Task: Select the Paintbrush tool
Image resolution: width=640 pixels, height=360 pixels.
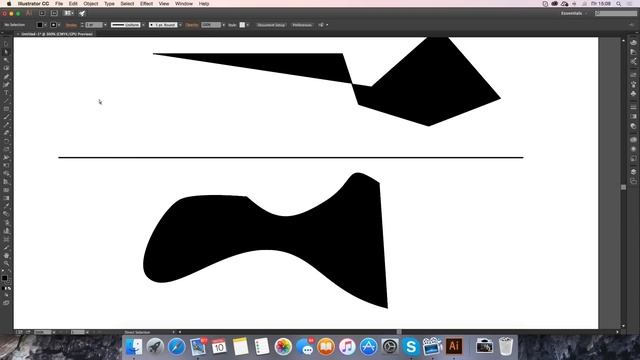Action: pos(6,117)
